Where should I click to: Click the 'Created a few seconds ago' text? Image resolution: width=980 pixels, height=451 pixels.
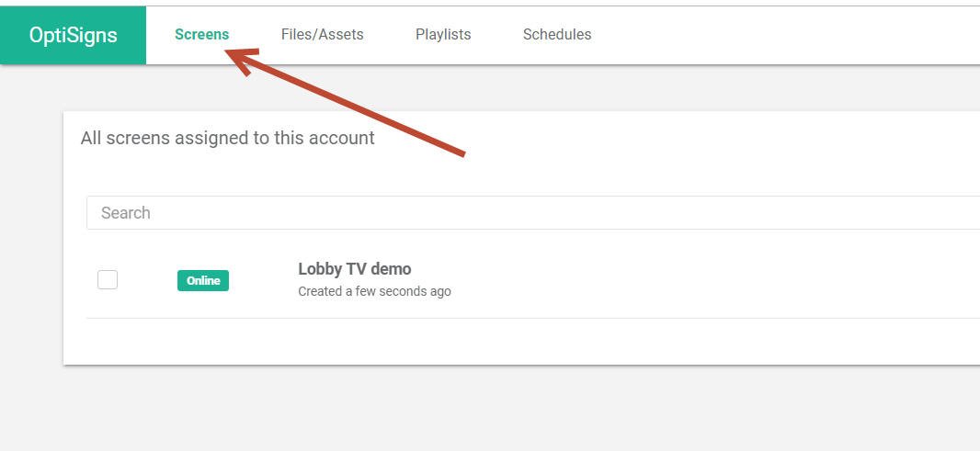(374, 291)
